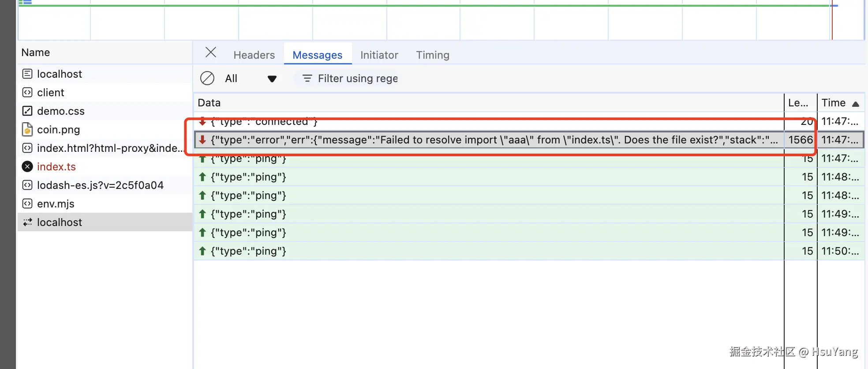The width and height of the screenshot is (868, 369).
Task: Click the clear messages icon
Action: tap(207, 78)
